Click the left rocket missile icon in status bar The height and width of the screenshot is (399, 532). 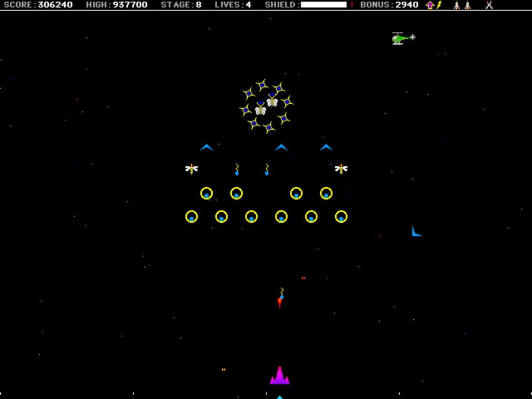click(456, 5)
